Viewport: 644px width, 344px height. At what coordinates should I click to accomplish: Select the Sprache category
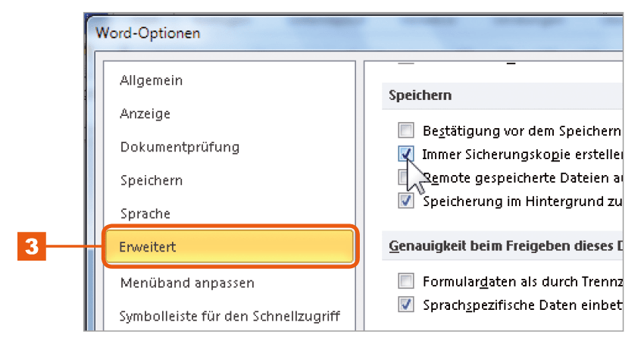pos(145,214)
